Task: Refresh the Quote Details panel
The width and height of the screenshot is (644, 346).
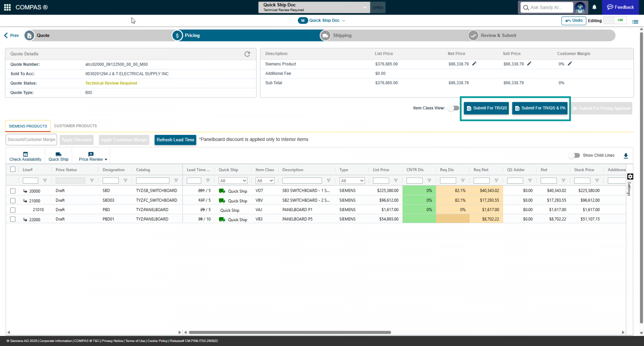Action: coord(247,54)
